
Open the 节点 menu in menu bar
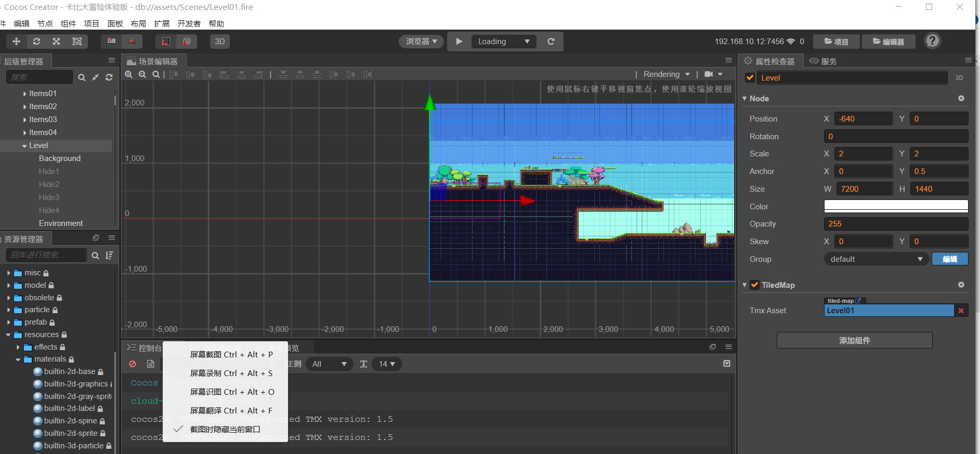pyautogui.click(x=45, y=24)
